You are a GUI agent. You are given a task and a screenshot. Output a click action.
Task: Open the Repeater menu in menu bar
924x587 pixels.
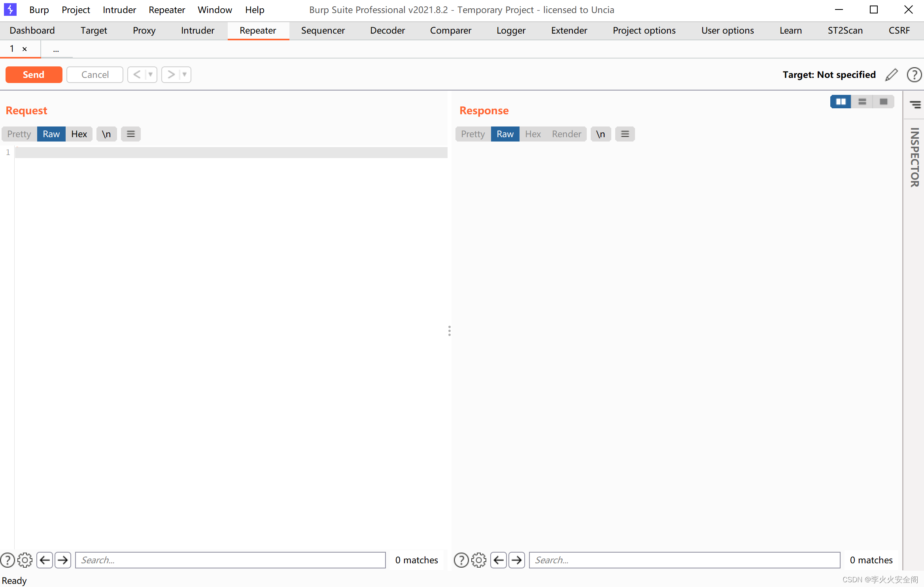(167, 10)
